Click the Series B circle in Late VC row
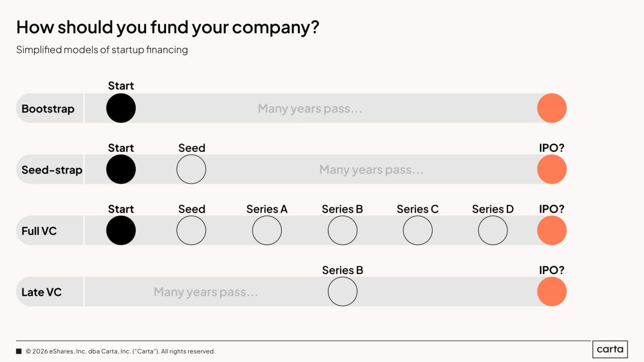The width and height of the screenshot is (644, 362). click(342, 292)
